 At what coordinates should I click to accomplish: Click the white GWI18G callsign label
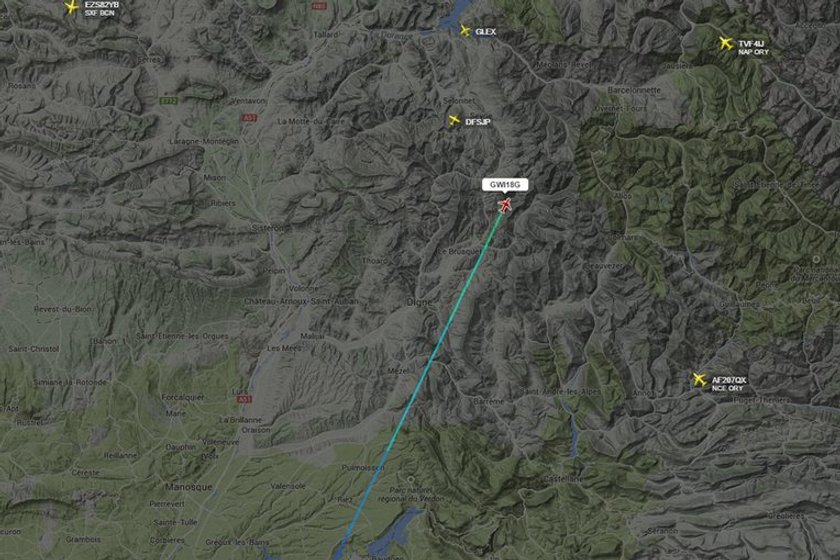point(505,185)
